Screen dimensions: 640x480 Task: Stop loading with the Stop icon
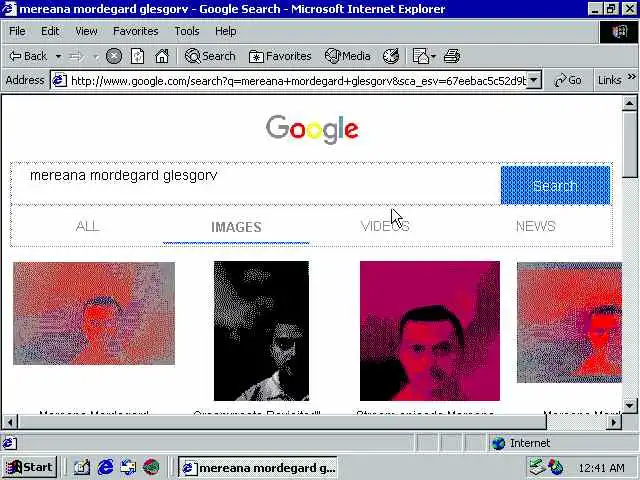(114, 56)
